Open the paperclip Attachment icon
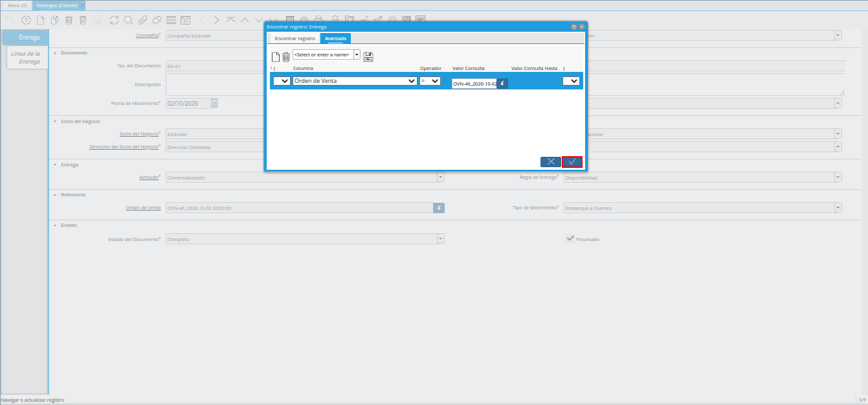This screenshot has width=868, height=405. tap(142, 20)
